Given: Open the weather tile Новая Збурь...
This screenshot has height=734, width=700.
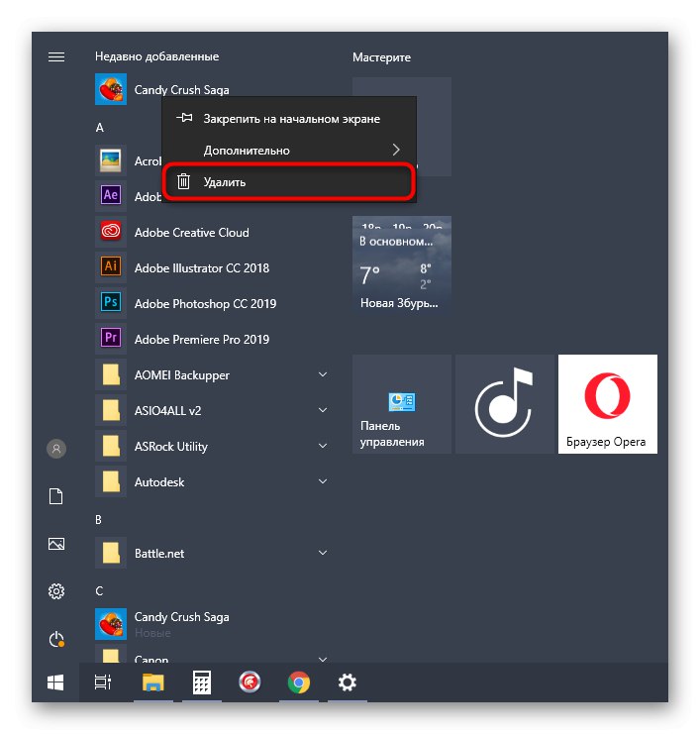Looking at the screenshot, I should [x=401, y=264].
